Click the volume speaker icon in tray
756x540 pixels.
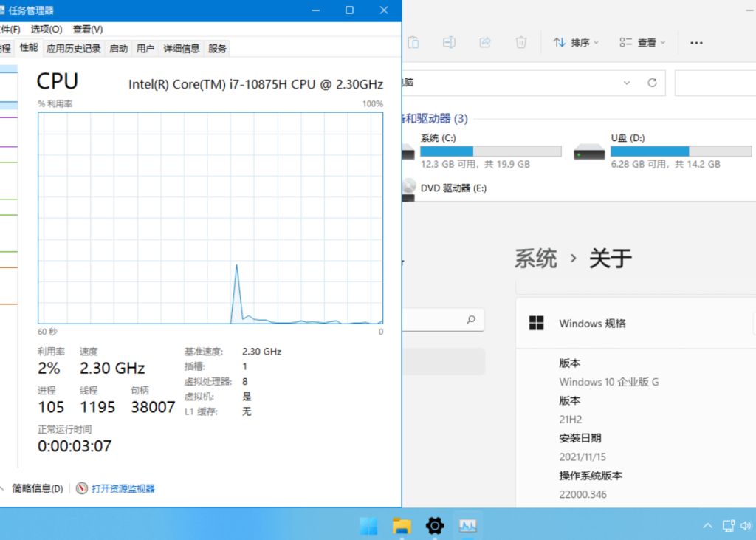click(x=746, y=525)
